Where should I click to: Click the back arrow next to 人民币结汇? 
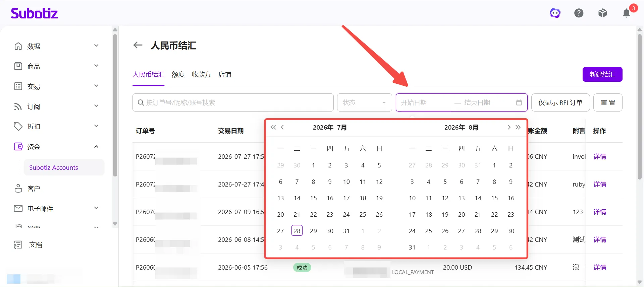pyautogui.click(x=138, y=45)
